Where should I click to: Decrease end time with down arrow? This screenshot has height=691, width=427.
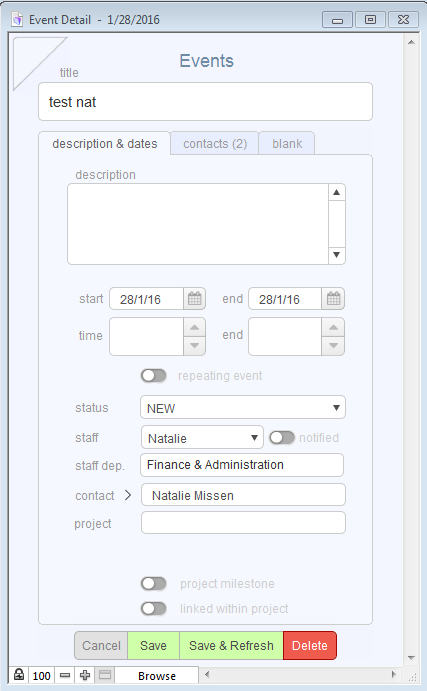pyautogui.click(x=334, y=346)
